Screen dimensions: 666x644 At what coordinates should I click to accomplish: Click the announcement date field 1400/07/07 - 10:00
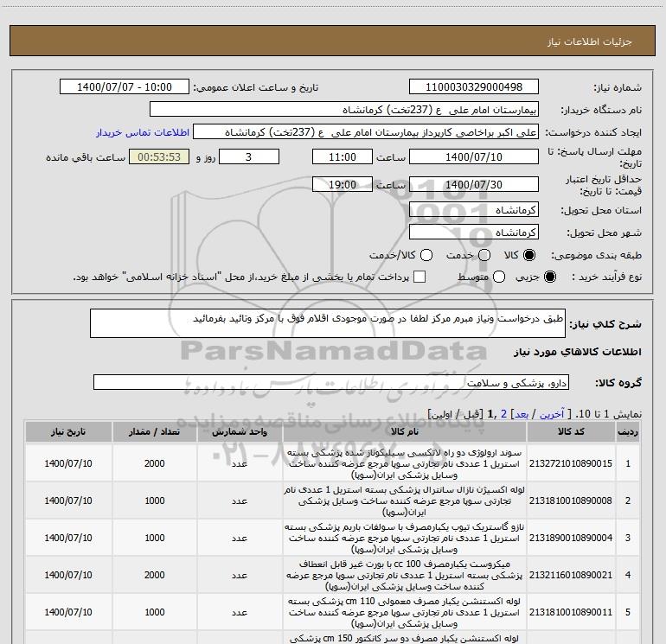125,86
